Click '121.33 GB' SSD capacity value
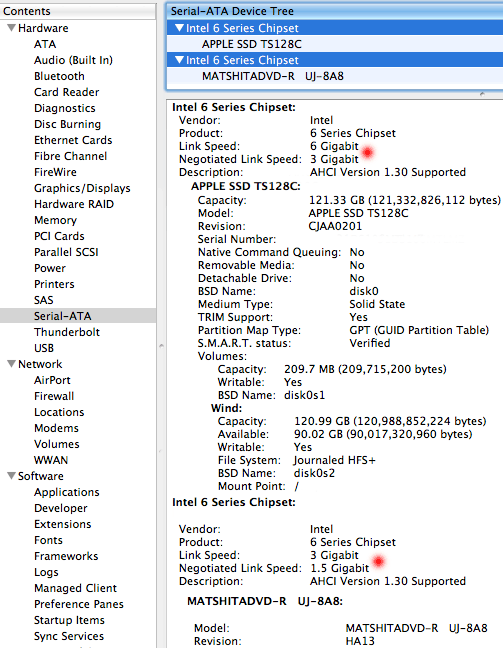Screen dimensions: 503x648 tap(337, 200)
